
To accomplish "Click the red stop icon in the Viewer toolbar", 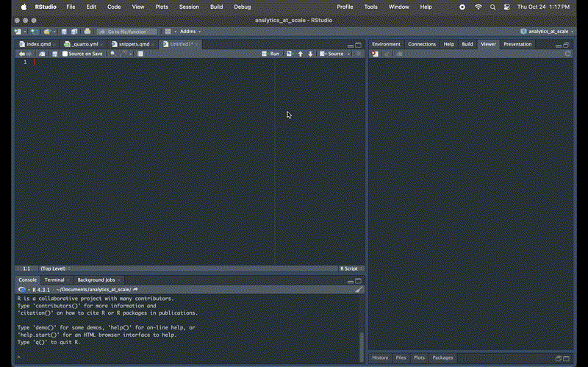I will click(x=375, y=54).
